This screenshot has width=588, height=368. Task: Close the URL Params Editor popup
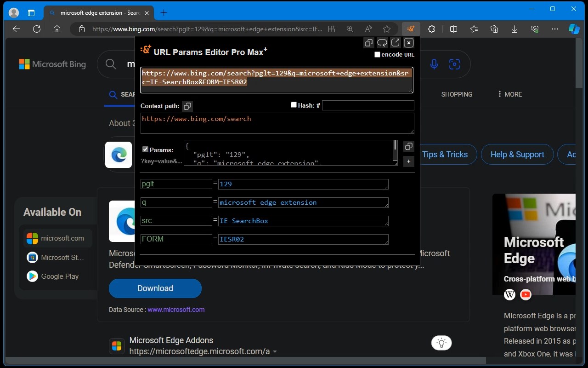409,43
